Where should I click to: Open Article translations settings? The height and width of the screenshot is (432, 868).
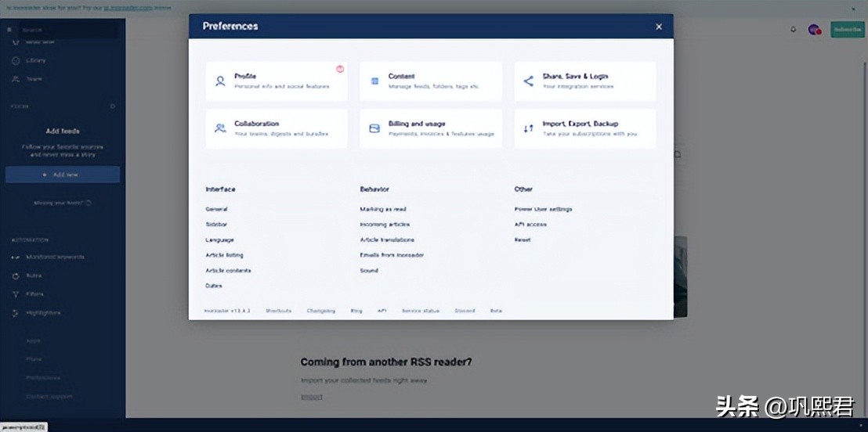tap(387, 240)
